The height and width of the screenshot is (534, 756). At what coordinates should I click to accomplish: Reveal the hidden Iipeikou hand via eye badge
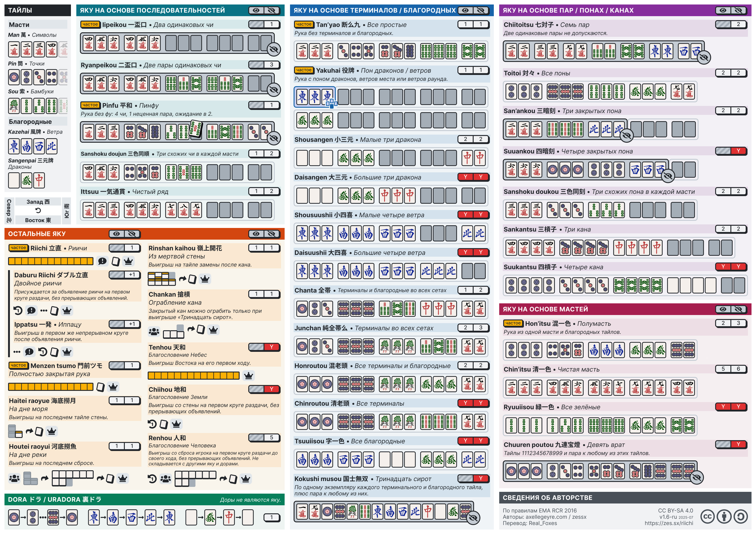pyautogui.click(x=274, y=50)
